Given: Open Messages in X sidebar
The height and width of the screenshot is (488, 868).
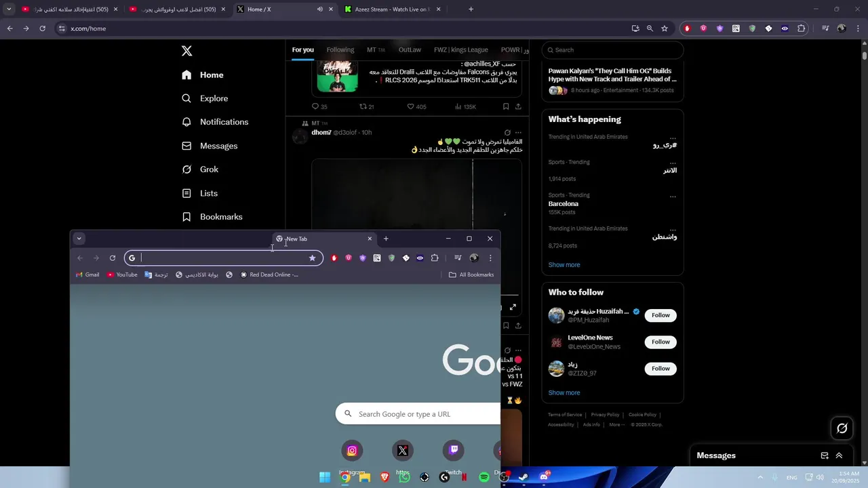Looking at the screenshot, I should [x=210, y=146].
